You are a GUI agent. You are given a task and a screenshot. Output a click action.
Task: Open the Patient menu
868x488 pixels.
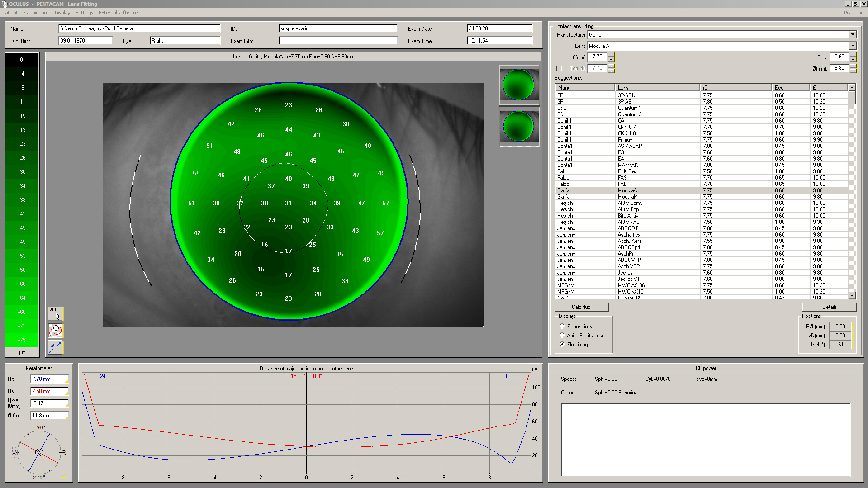pos(10,13)
